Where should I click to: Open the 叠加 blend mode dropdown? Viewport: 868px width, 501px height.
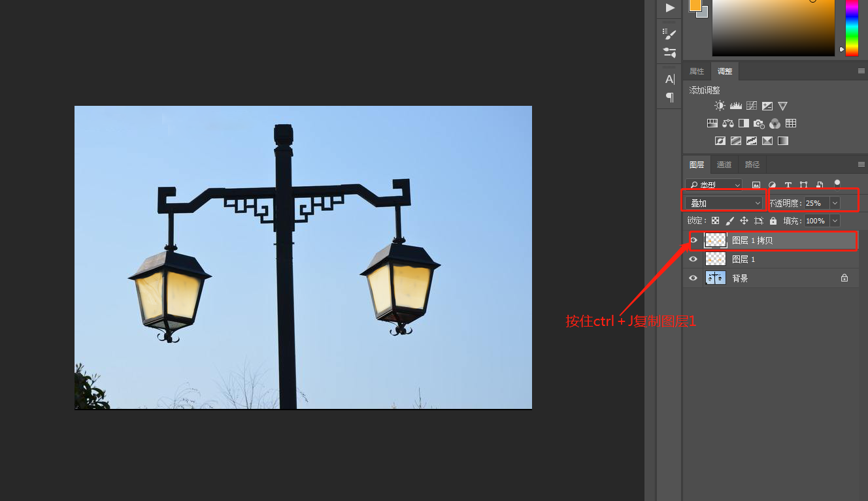(x=725, y=203)
